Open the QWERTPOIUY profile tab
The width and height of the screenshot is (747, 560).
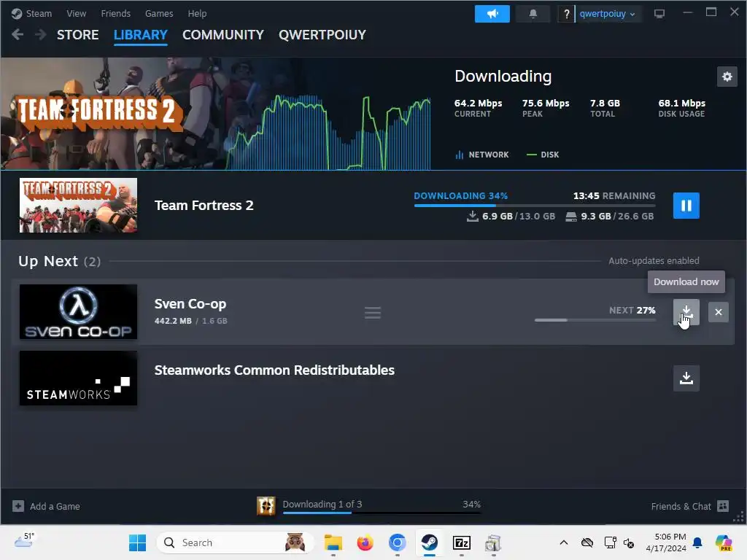point(322,35)
